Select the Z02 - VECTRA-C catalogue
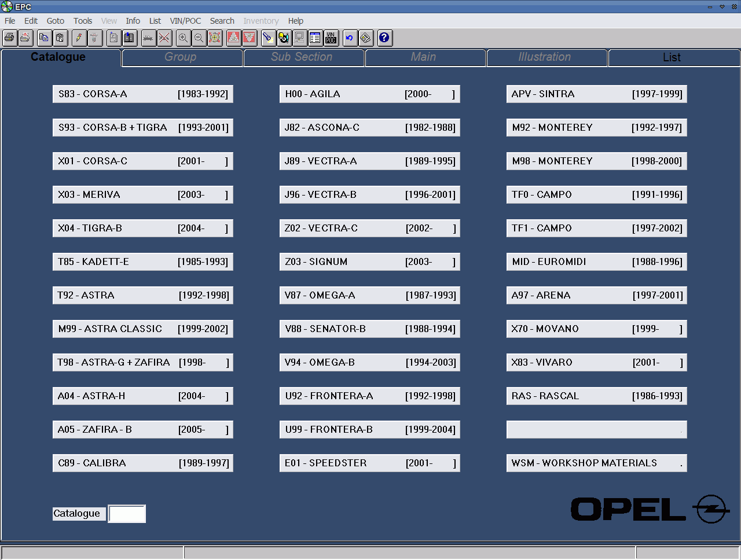The width and height of the screenshot is (741, 560). 370,229
